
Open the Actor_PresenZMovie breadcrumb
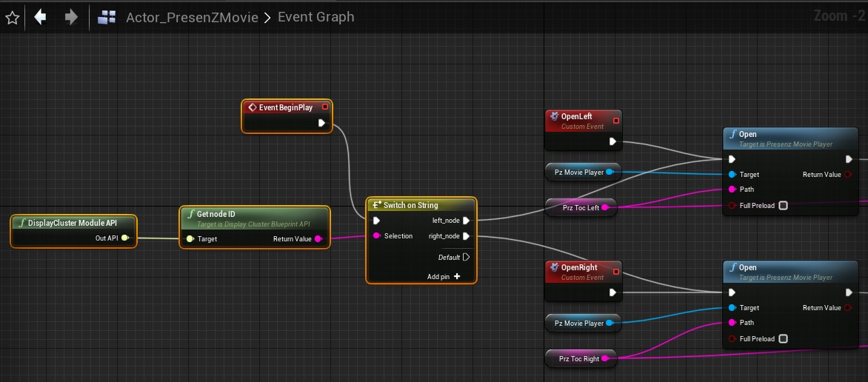click(x=192, y=17)
